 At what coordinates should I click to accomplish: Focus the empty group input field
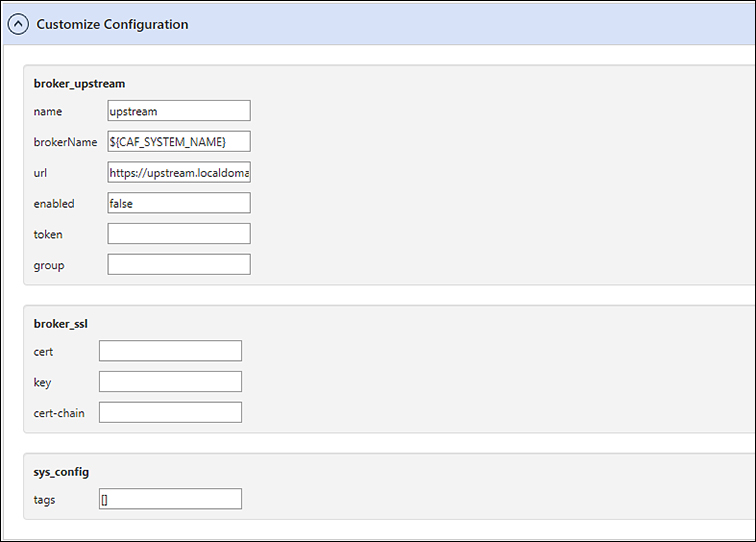point(179,265)
